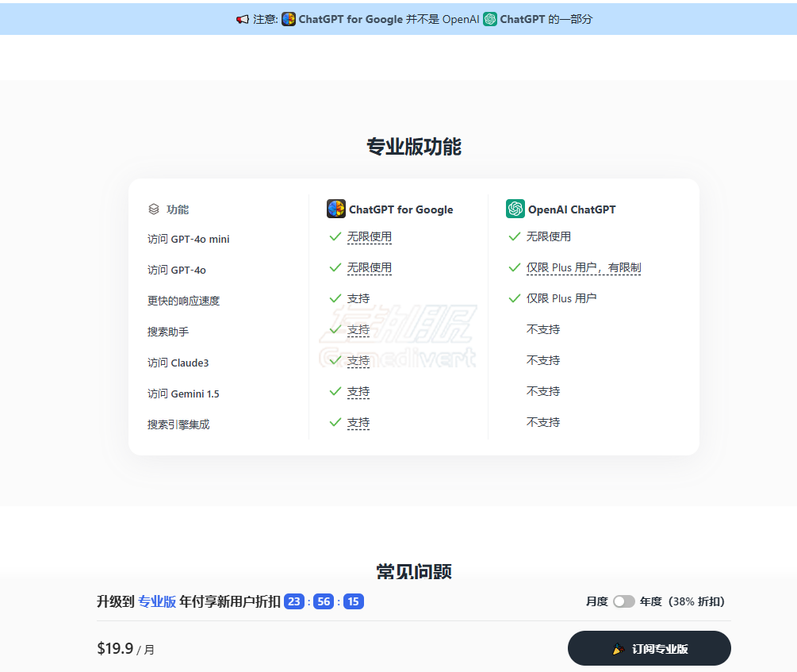Click the layers icon beside 功能 header
Image resolution: width=797 pixels, height=672 pixels.
coord(154,209)
